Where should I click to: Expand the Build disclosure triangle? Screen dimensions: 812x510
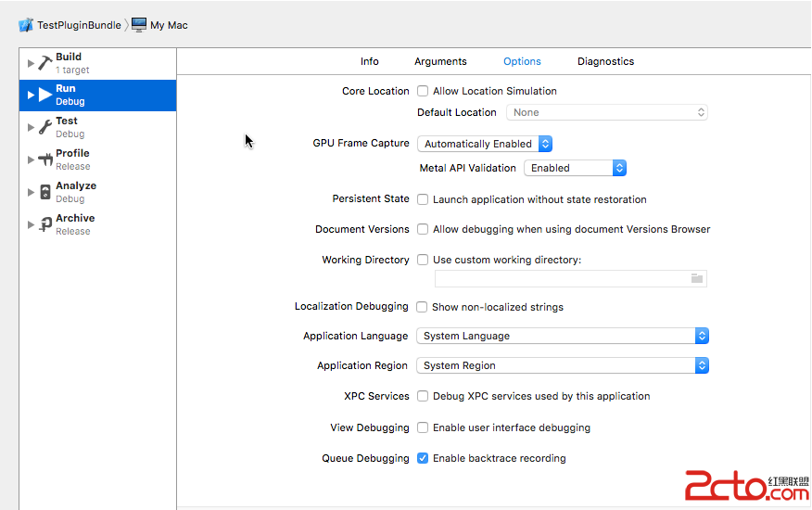click(x=31, y=63)
